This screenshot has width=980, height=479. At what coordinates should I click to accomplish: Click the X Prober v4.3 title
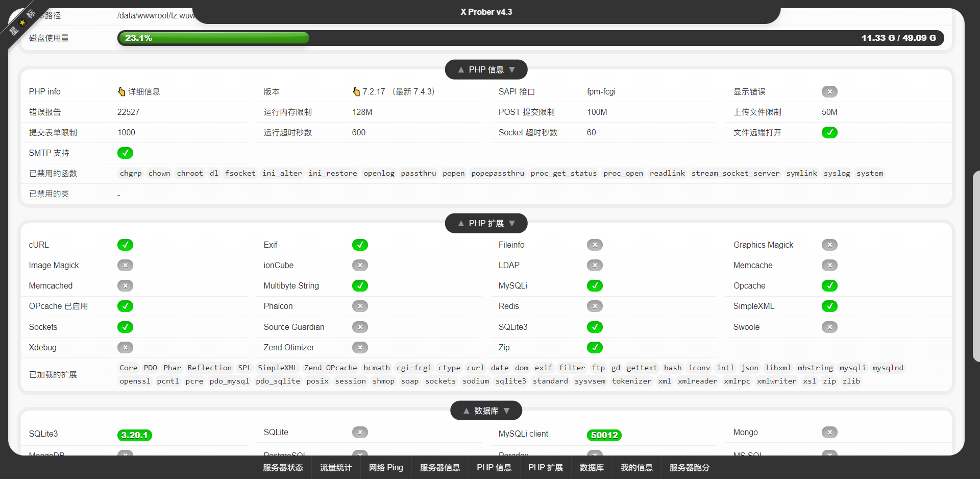[486, 12]
